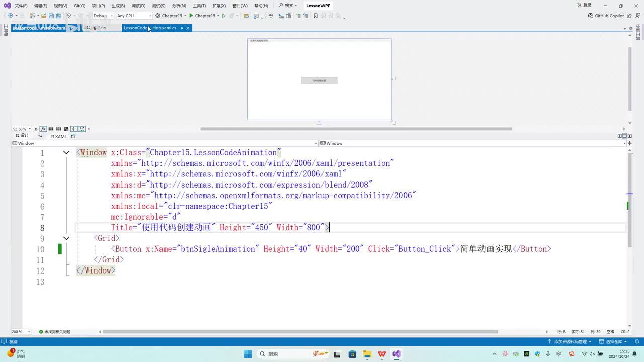644x362 pixels.
Task: Click the pop out XAML icon
Action: coord(73,136)
